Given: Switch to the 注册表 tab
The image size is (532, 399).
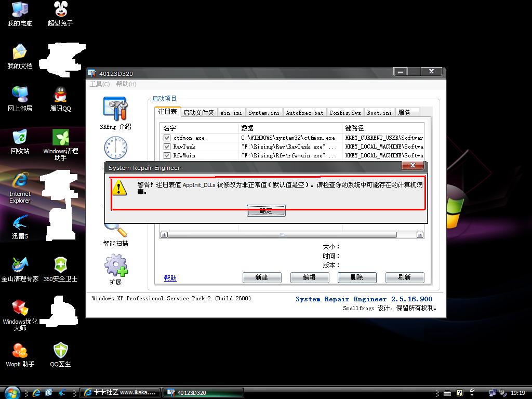Looking at the screenshot, I should [167, 112].
